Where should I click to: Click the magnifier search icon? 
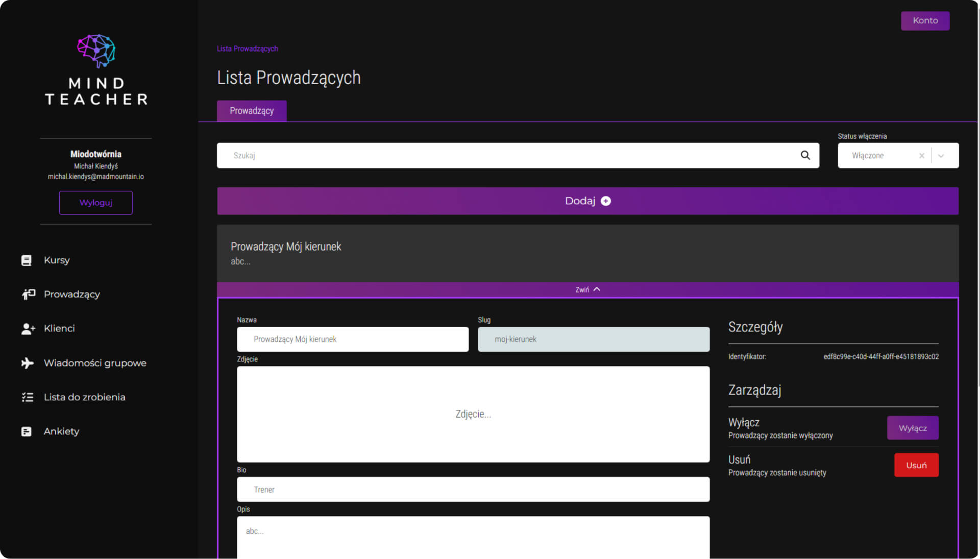tap(805, 155)
